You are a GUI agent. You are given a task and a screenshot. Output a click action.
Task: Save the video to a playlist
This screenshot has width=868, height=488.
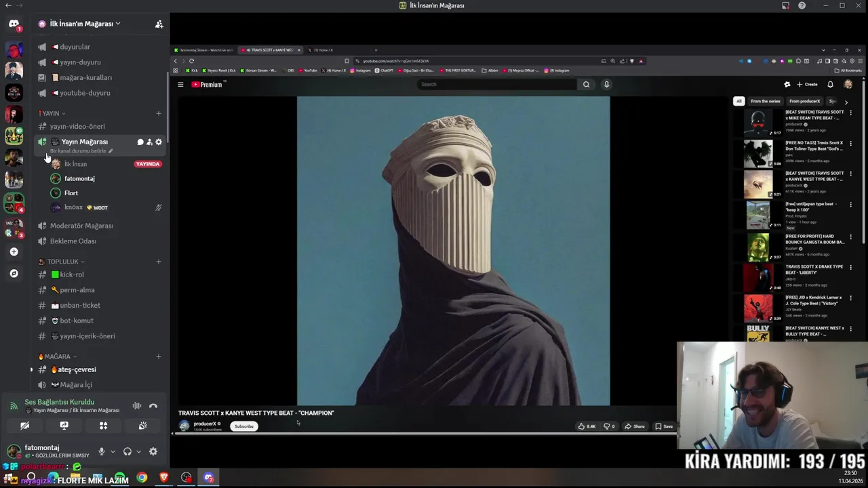pyautogui.click(x=664, y=426)
